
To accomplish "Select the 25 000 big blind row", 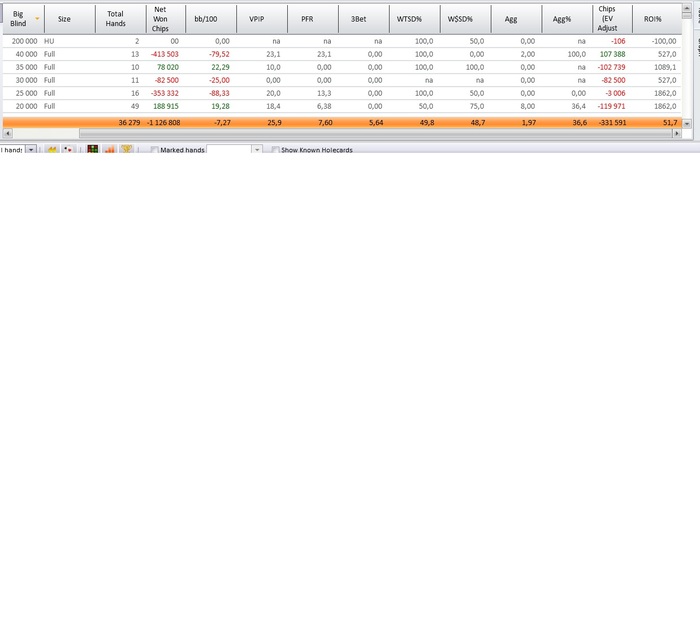I will tap(342, 93).
